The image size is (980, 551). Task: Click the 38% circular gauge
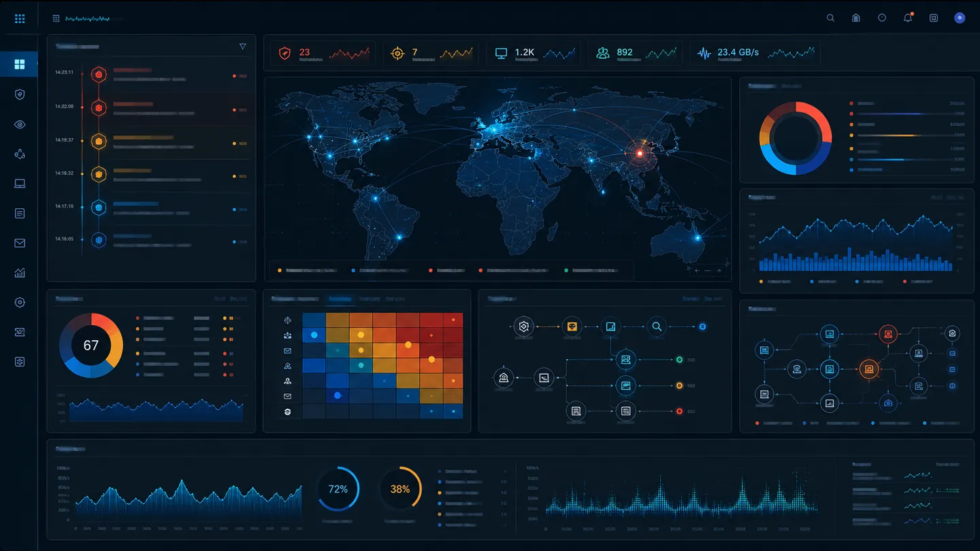point(400,488)
